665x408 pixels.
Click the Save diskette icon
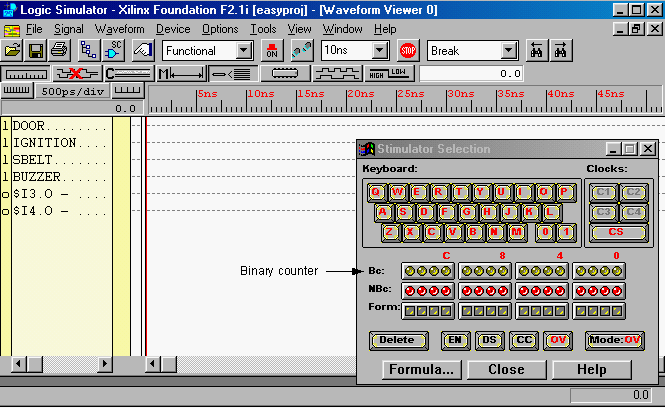(x=36, y=50)
